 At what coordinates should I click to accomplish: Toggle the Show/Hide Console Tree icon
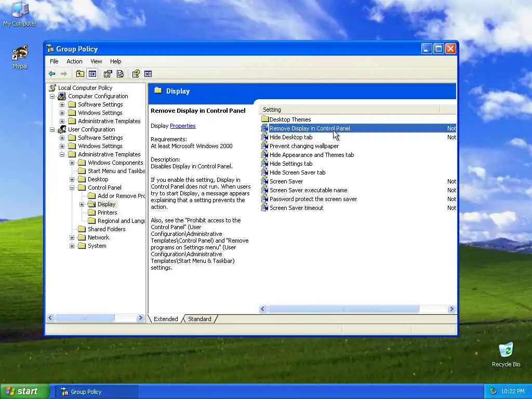pos(92,74)
